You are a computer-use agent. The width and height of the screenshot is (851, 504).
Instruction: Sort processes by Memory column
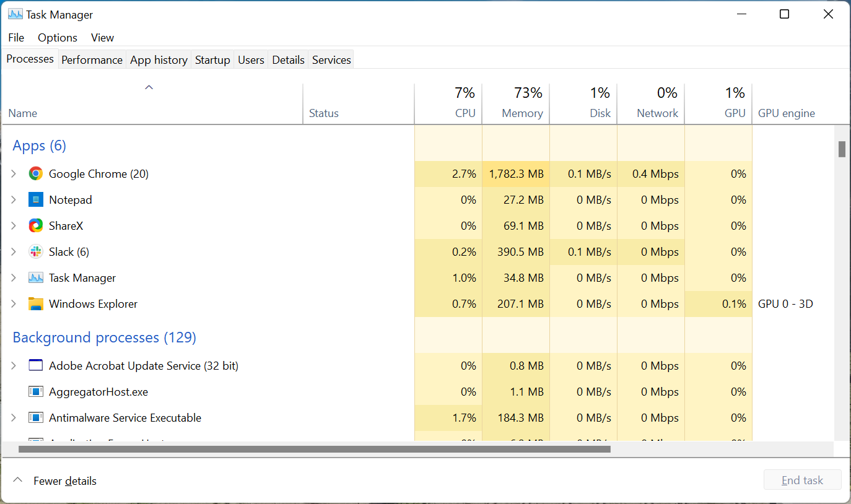point(515,104)
